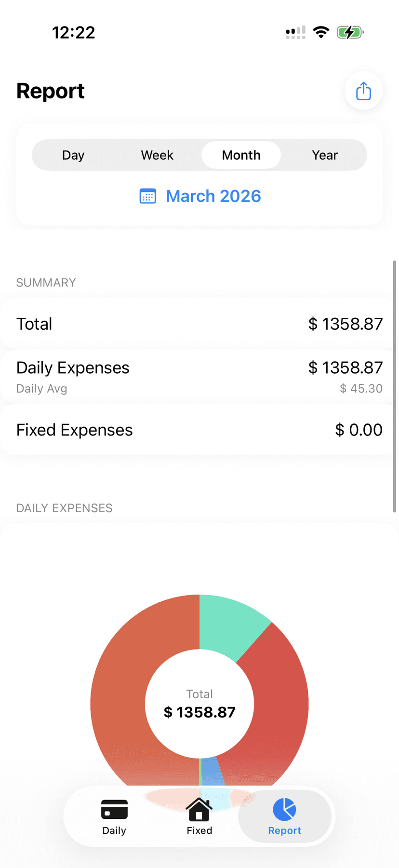Click the calendar icon beside March 2026

148,196
